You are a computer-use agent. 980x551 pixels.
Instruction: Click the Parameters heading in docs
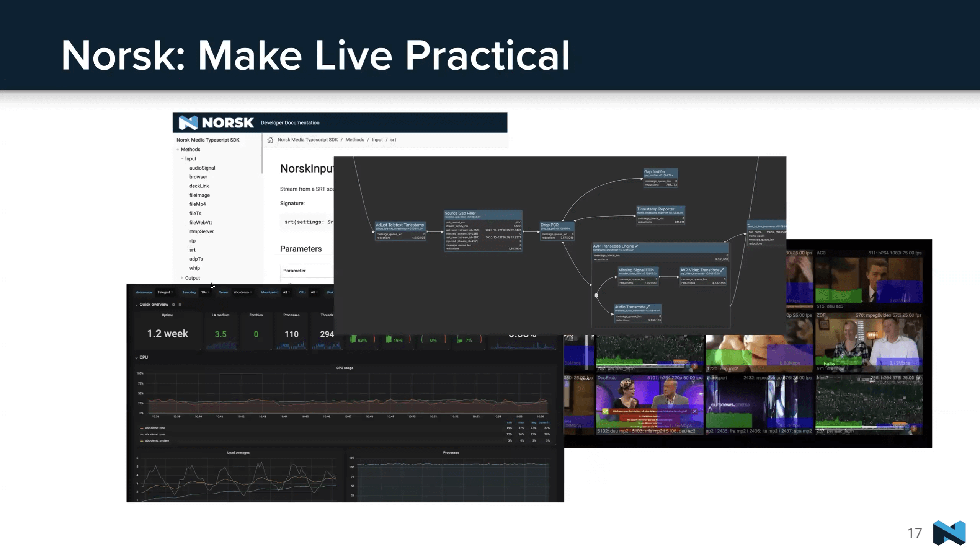pos(301,249)
